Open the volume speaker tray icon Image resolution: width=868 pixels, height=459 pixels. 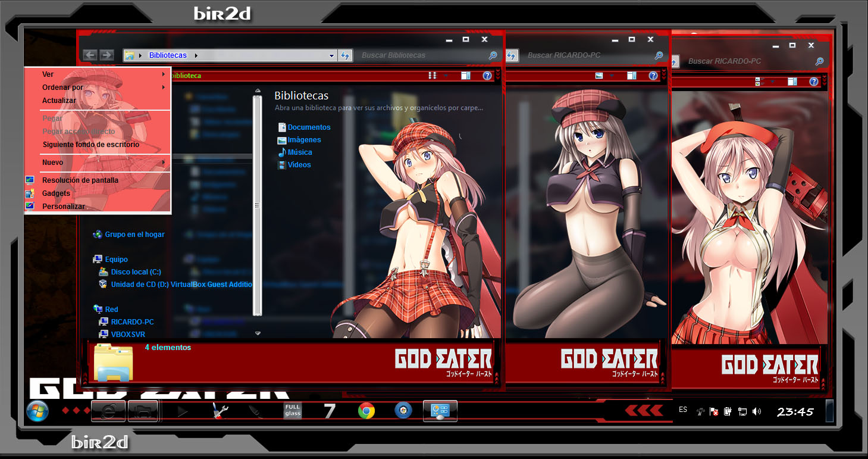click(x=757, y=411)
